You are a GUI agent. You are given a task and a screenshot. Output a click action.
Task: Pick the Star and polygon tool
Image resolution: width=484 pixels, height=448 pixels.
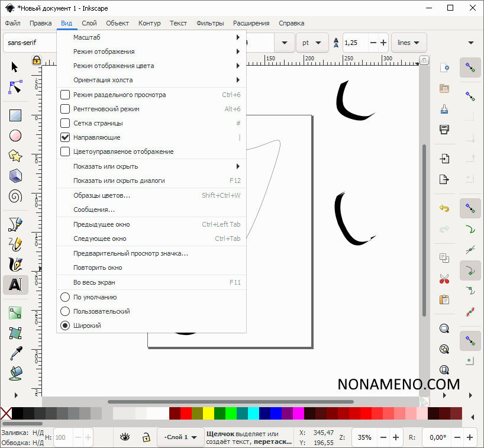[15, 156]
